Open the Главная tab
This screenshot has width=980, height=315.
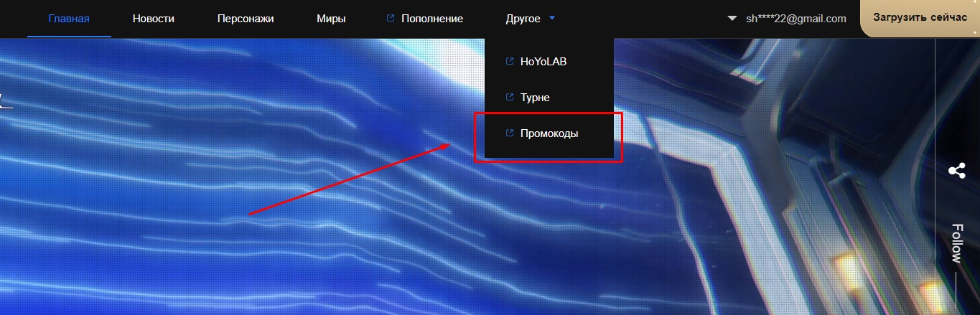(x=69, y=19)
